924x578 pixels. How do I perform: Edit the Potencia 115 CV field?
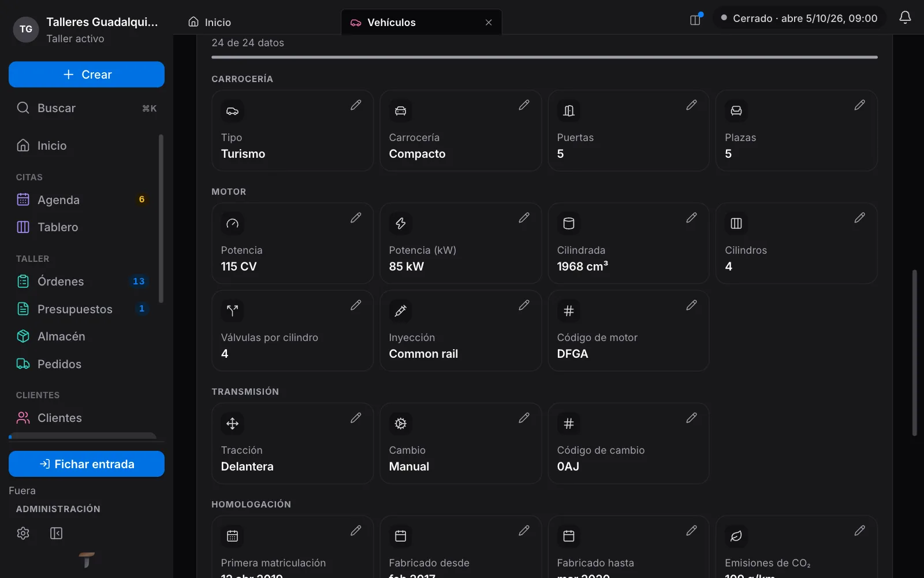[x=356, y=218]
